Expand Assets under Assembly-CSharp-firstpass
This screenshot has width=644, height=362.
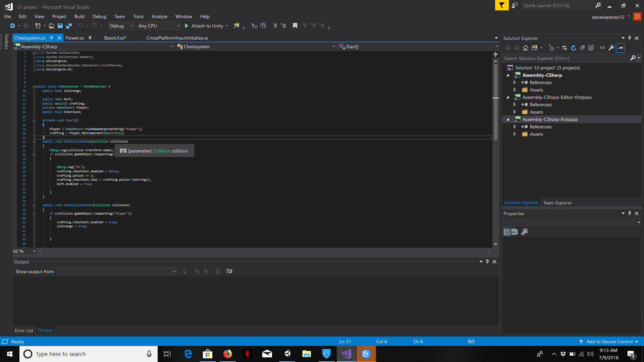coord(515,134)
